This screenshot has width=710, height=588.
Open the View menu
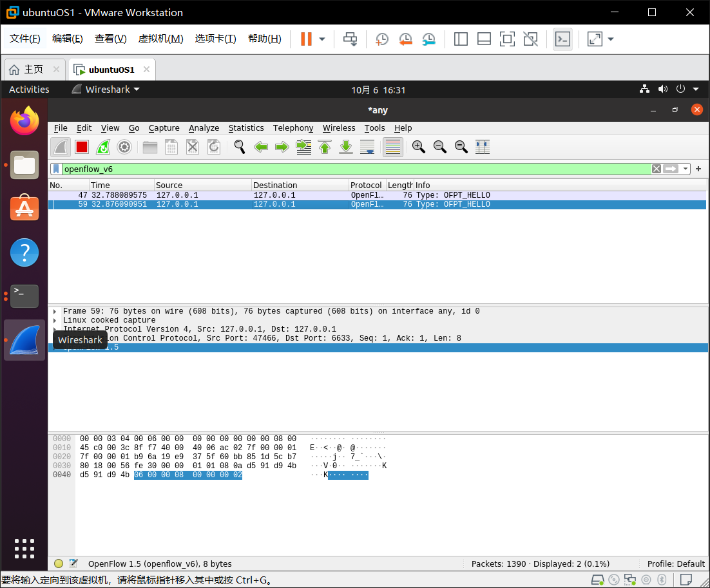tap(110, 128)
